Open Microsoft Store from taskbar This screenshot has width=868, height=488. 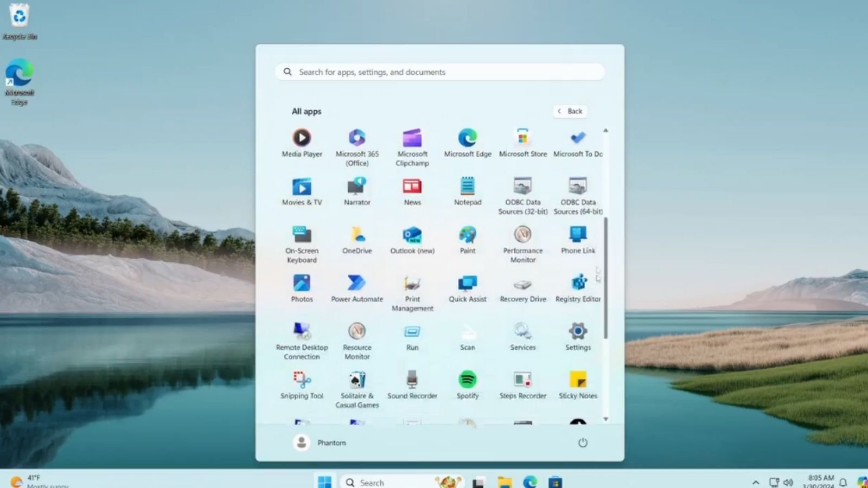555,482
